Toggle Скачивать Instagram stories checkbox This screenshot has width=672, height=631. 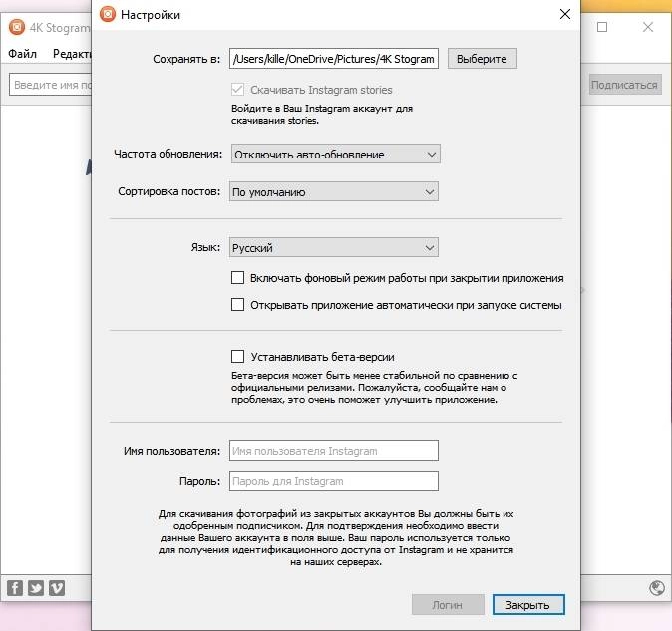click(237, 90)
